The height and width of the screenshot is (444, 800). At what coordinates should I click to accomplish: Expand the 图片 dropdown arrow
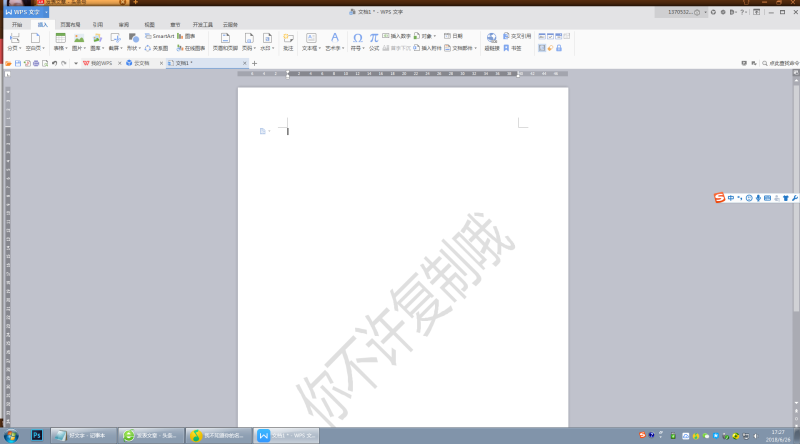click(85, 48)
